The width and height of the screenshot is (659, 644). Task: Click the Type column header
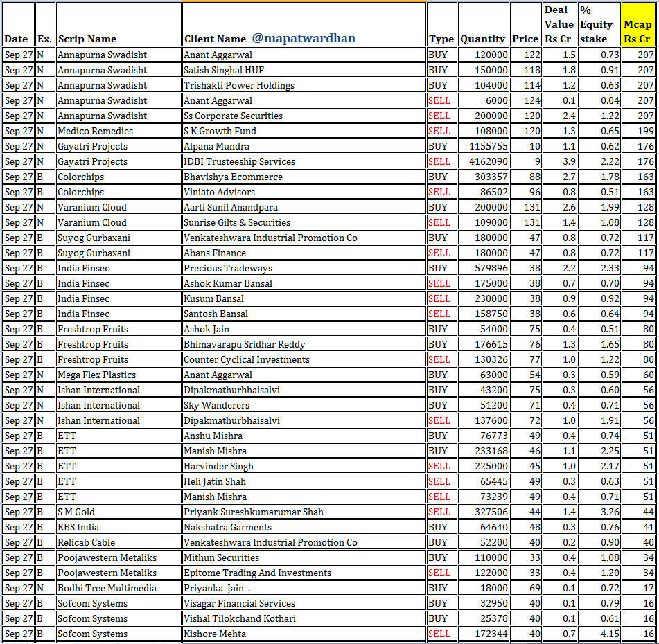click(x=441, y=24)
